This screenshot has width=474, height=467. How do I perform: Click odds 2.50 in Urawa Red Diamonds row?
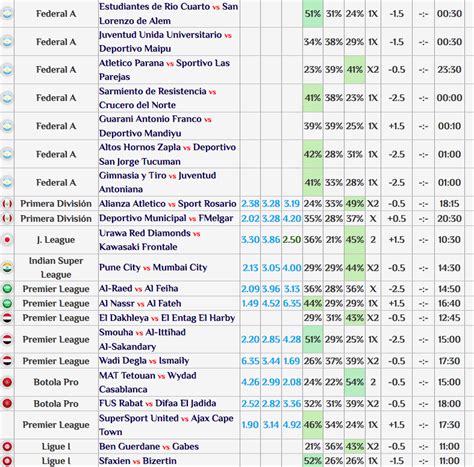(x=292, y=240)
